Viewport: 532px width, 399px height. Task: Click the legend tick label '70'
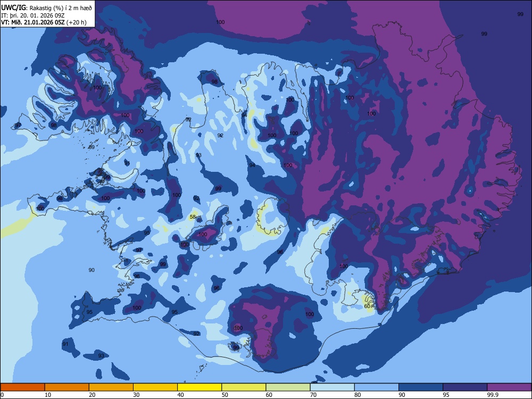(x=313, y=395)
